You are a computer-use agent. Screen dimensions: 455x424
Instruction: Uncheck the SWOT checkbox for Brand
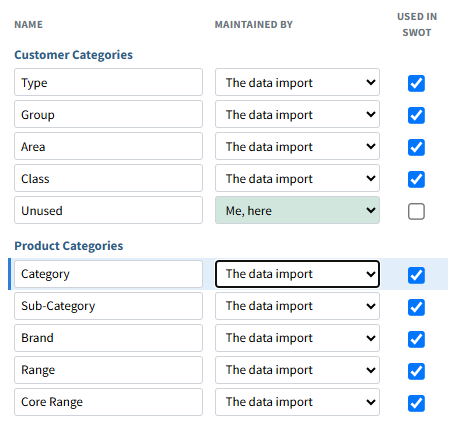click(x=416, y=339)
